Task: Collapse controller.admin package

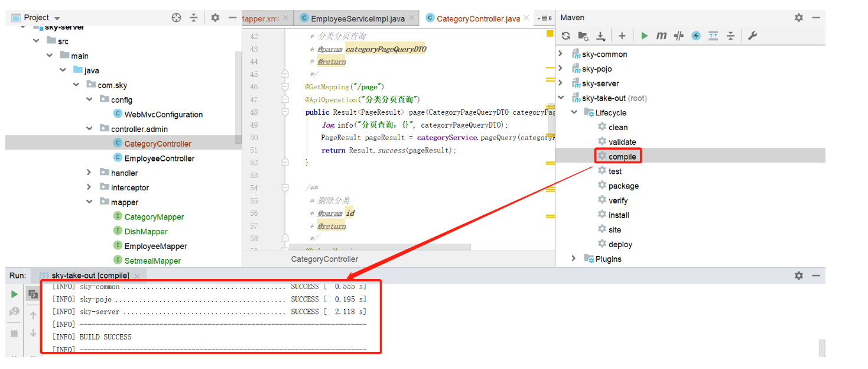Action: (x=89, y=129)
